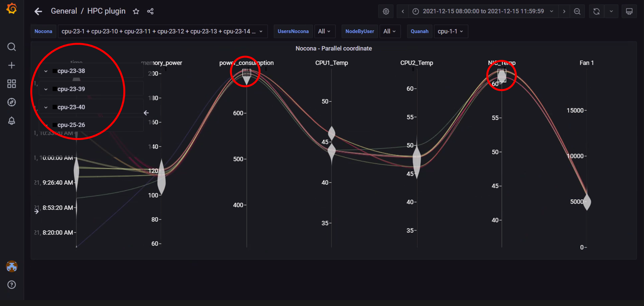Click the HPC plugin breadcrumb title
The width and height of the screenshot is (644, 306).
click(106, 11)
